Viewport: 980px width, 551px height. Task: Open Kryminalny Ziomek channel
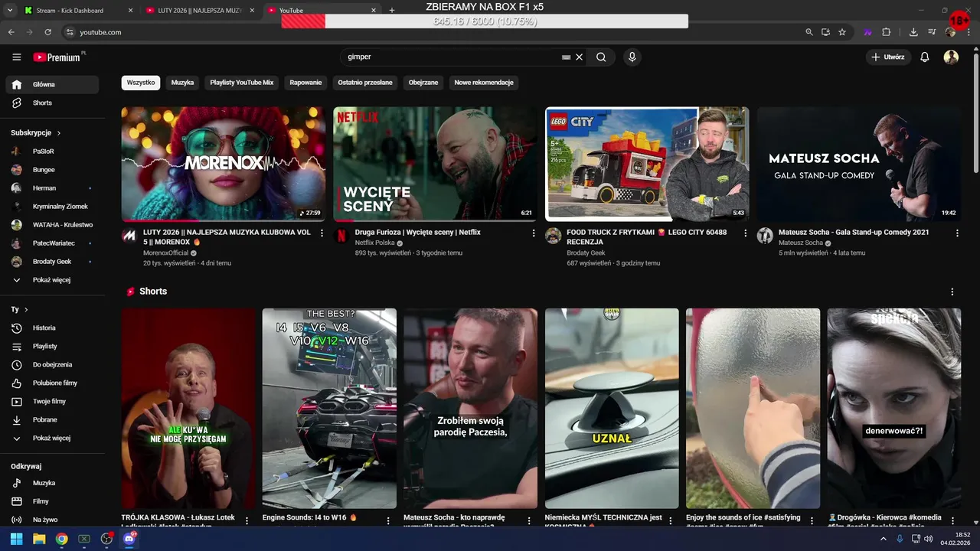click(52, 207)
